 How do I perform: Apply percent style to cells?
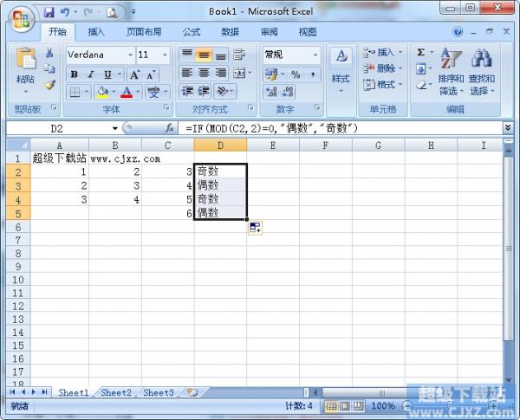[x=296, y=74]
